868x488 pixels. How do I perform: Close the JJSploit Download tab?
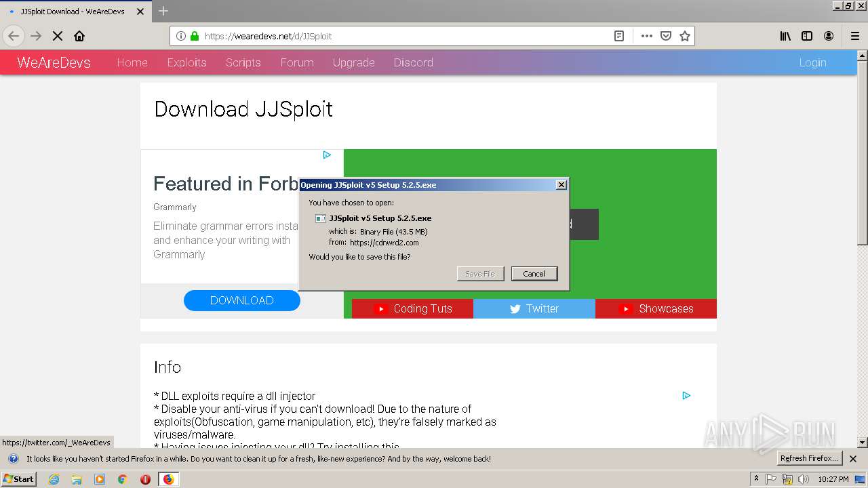pyautogui.click(x=140, y=12)
